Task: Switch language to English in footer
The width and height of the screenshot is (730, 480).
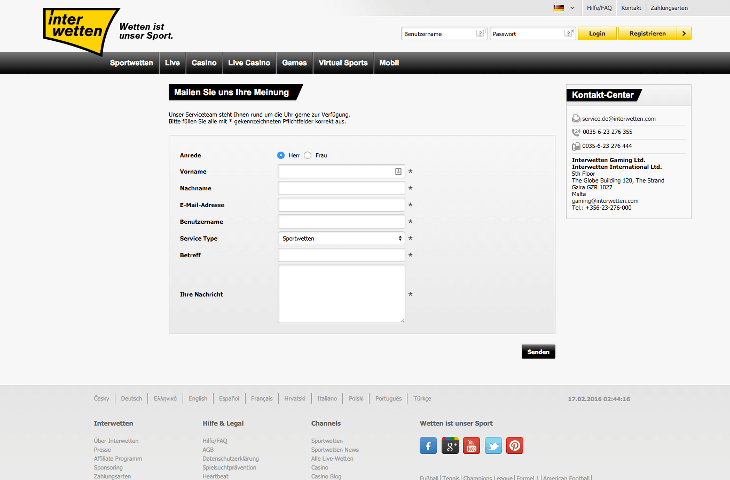Action: 198,398
